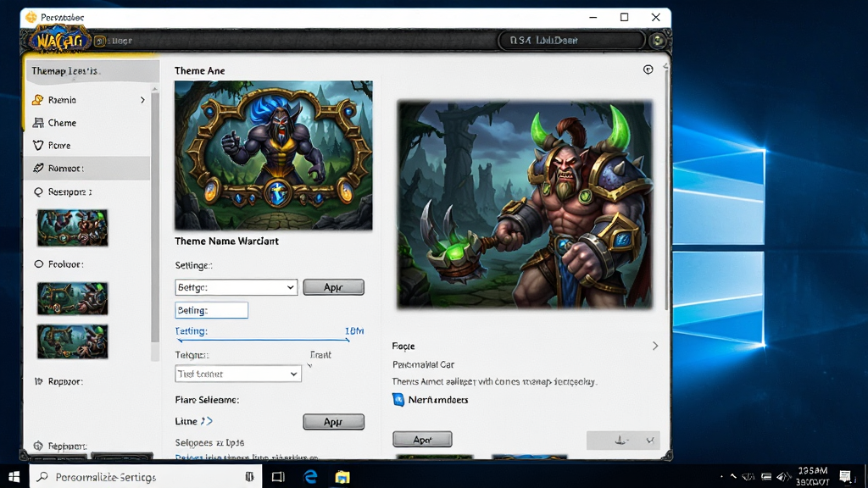Click the blue link below Selopees
Screen dimensions: 868x488
coord(247,457)
